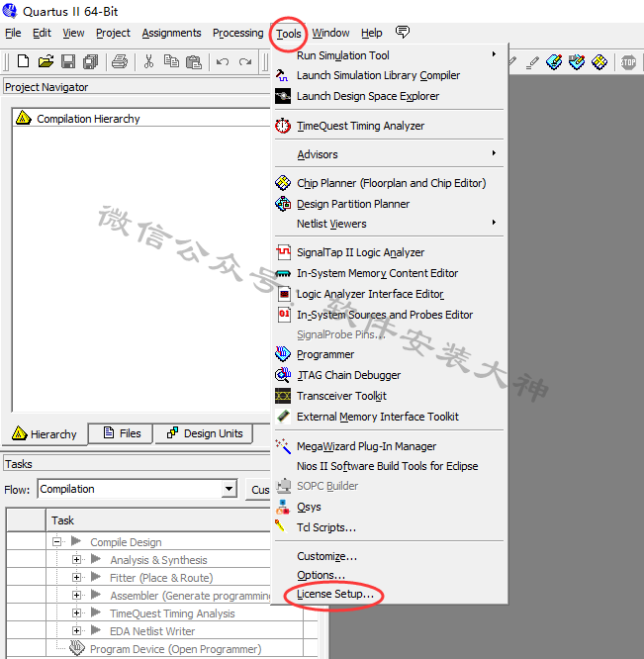Click the External Memory Interface Toolkit icon
Viewport: 644px width, 659px height.
click(283, 417)
